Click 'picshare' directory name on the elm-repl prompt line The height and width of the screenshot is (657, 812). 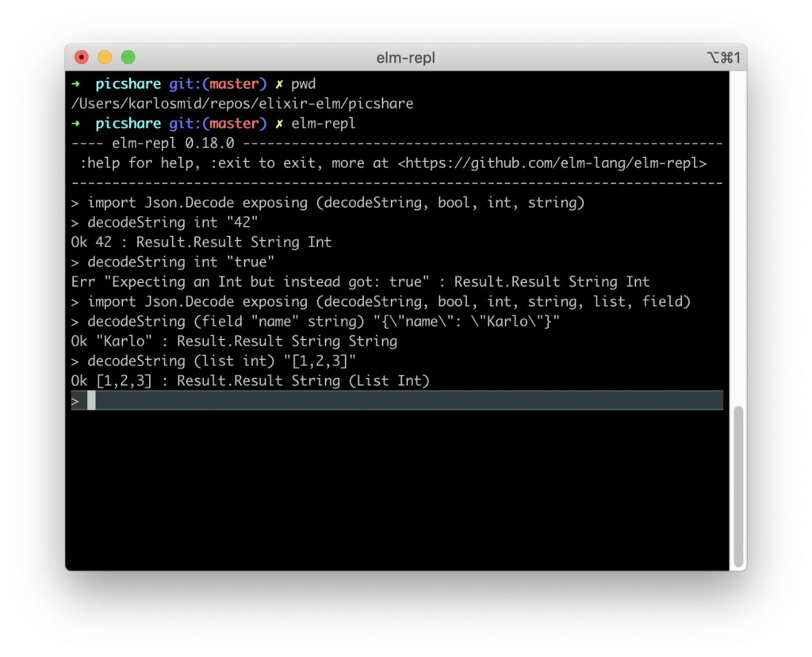point(128,124)
